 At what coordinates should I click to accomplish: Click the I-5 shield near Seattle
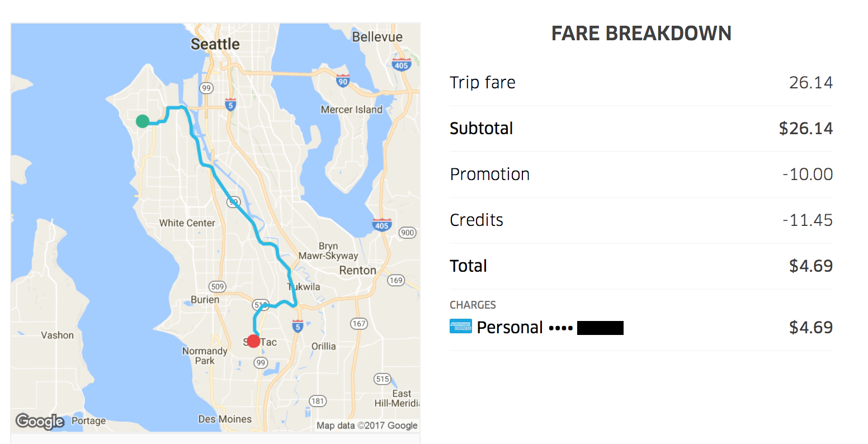[230, 104]
